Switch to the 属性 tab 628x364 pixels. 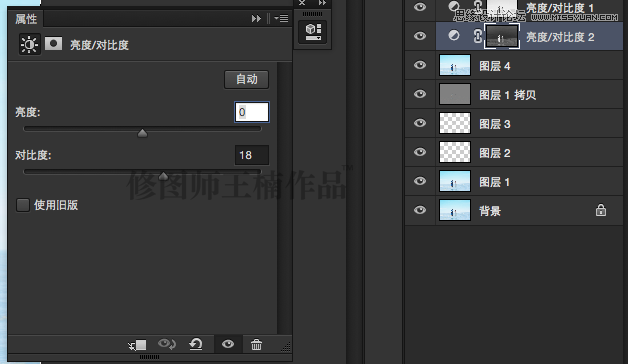[x=26, y=18]
